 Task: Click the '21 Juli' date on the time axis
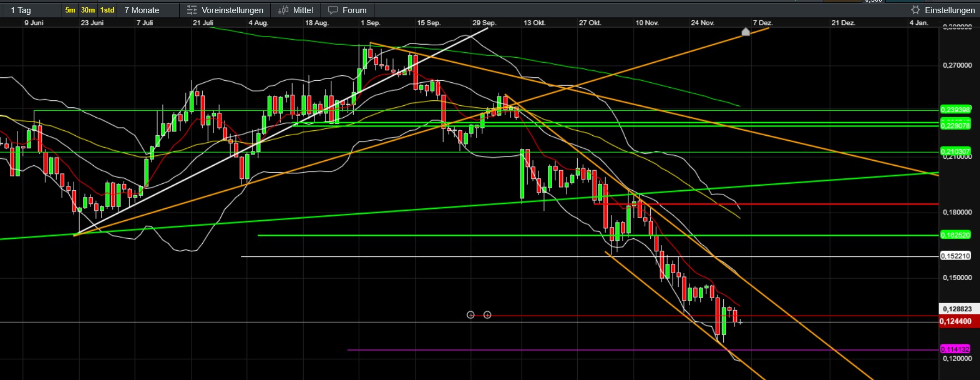coord(203,23)
